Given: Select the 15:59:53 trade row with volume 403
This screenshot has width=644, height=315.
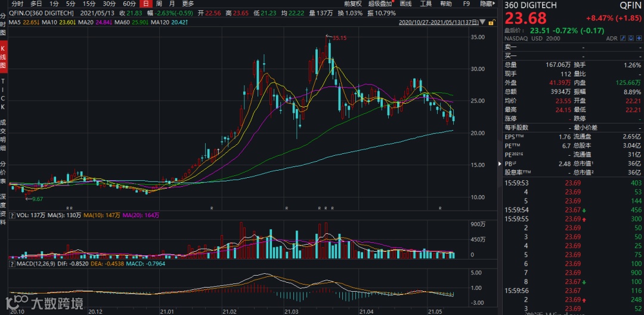Looking at the screenshot, I should [x=573, y=183].
